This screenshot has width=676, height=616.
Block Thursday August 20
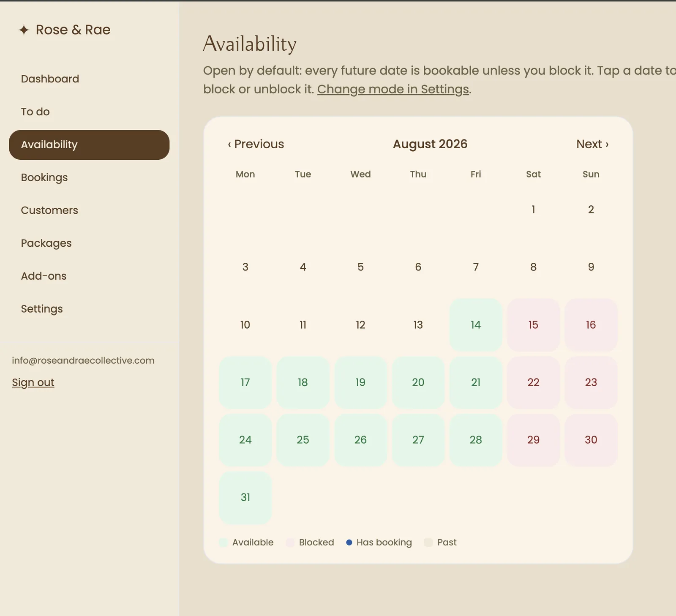pyautogui.click(x=418, y=382)
